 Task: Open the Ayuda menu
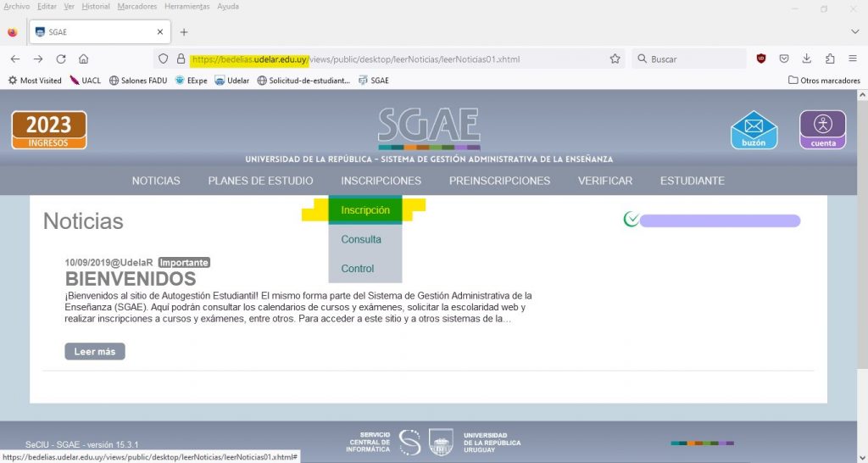point(228,7)
